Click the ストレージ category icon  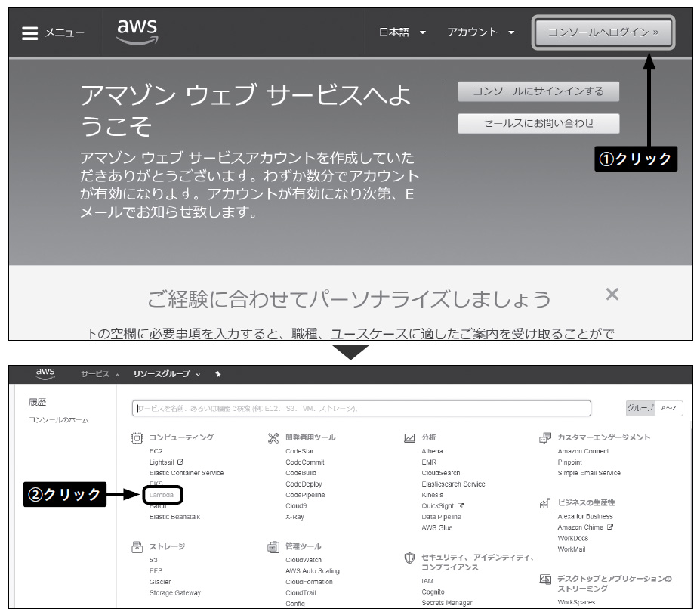[x=137, y=547]
